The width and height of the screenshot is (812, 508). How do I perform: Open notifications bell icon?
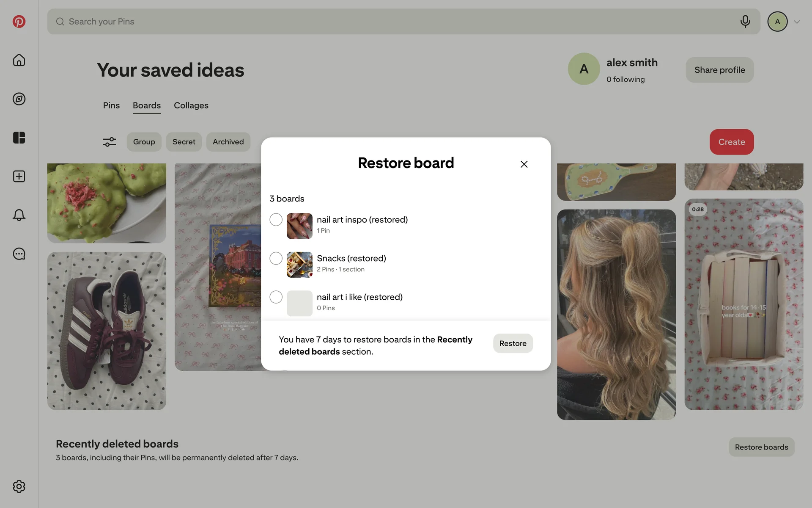[x=19, y=215]
